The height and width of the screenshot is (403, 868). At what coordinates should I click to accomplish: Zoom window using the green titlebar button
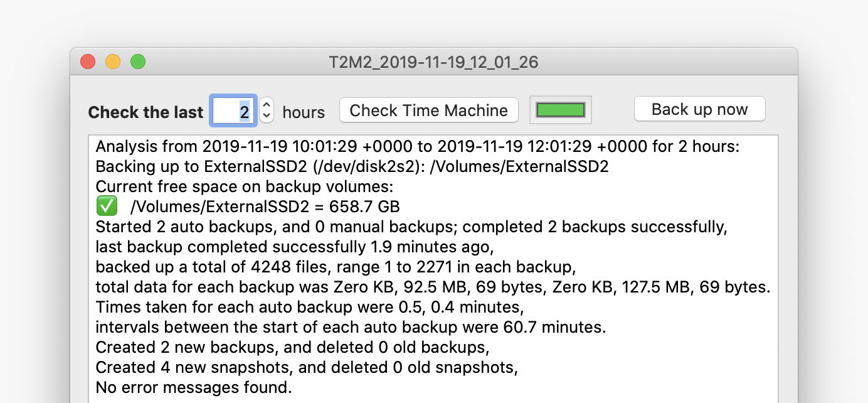click(137, 62)
